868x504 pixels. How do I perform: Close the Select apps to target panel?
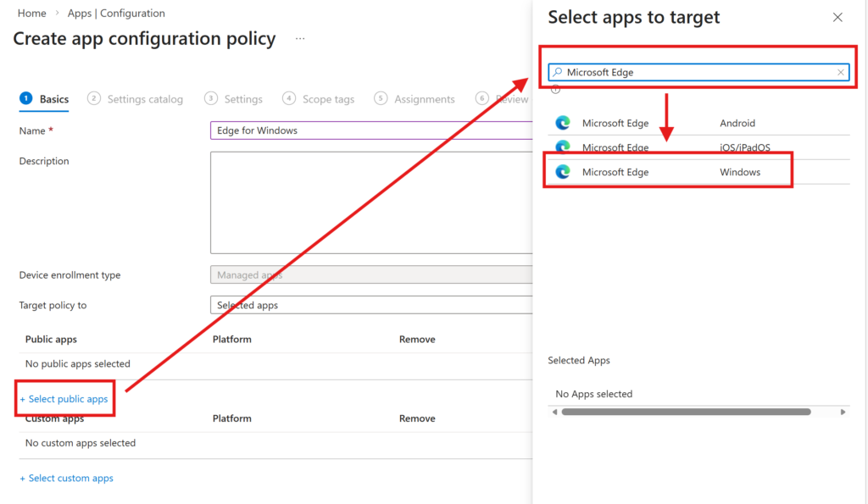click(x=837, y=17)
